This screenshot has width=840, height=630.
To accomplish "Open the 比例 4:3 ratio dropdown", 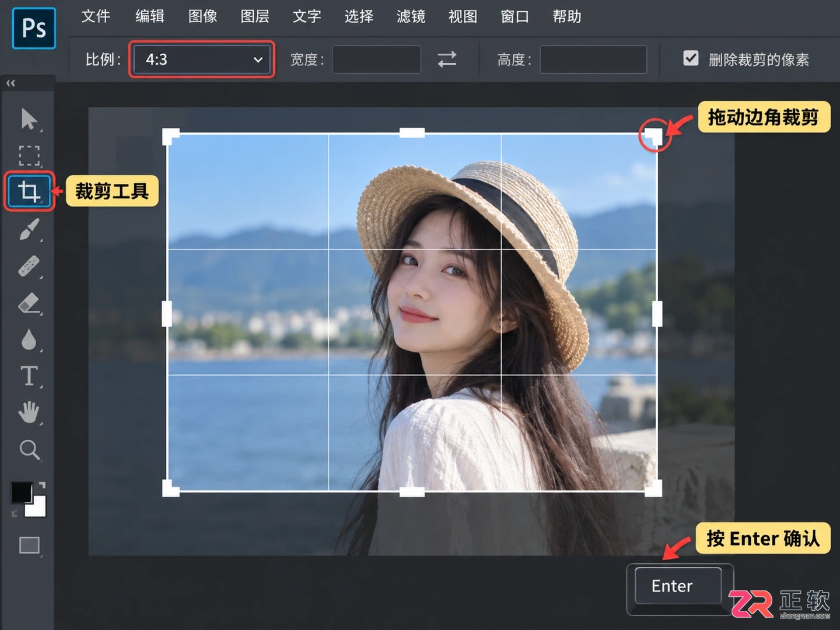I will pos(202,60).
